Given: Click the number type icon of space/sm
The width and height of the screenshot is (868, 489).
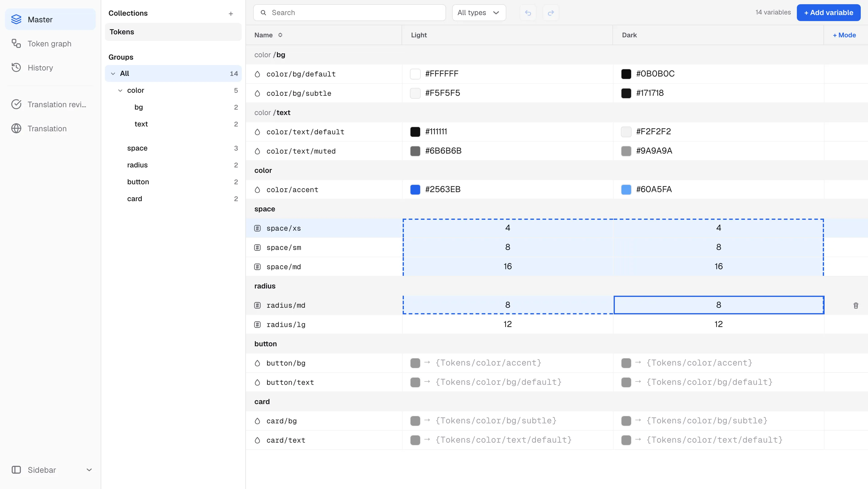Looking at the screenshot, I should pos(257,248).
